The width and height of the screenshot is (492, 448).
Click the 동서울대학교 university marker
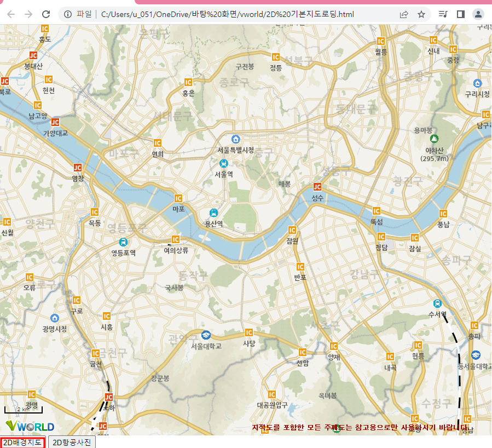click(x=476, y=355)
